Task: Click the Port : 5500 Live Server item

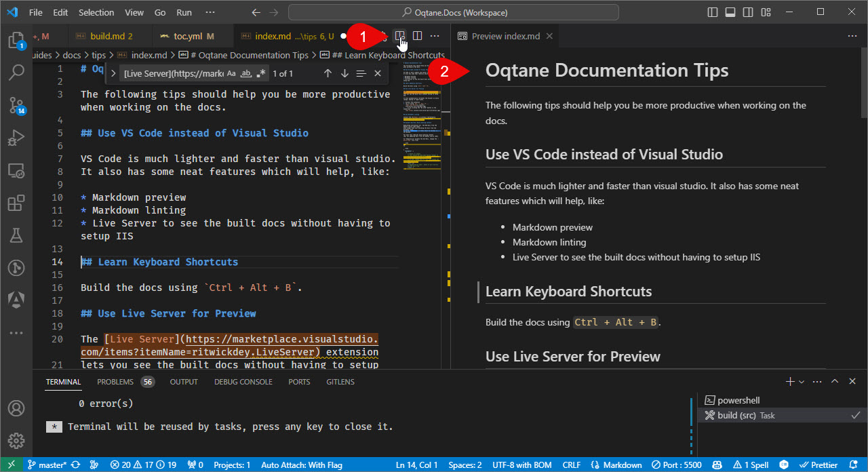Action: 677,465
